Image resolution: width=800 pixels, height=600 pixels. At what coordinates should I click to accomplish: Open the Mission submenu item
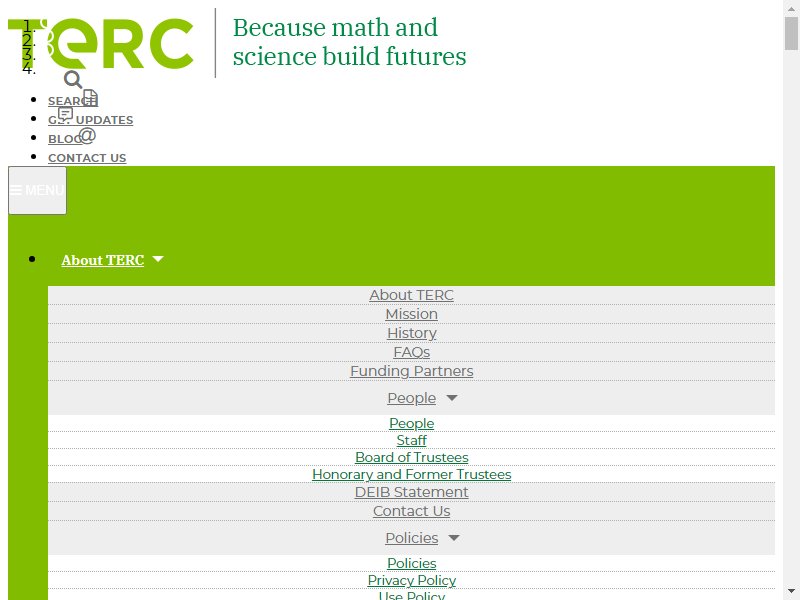point(411,314)
